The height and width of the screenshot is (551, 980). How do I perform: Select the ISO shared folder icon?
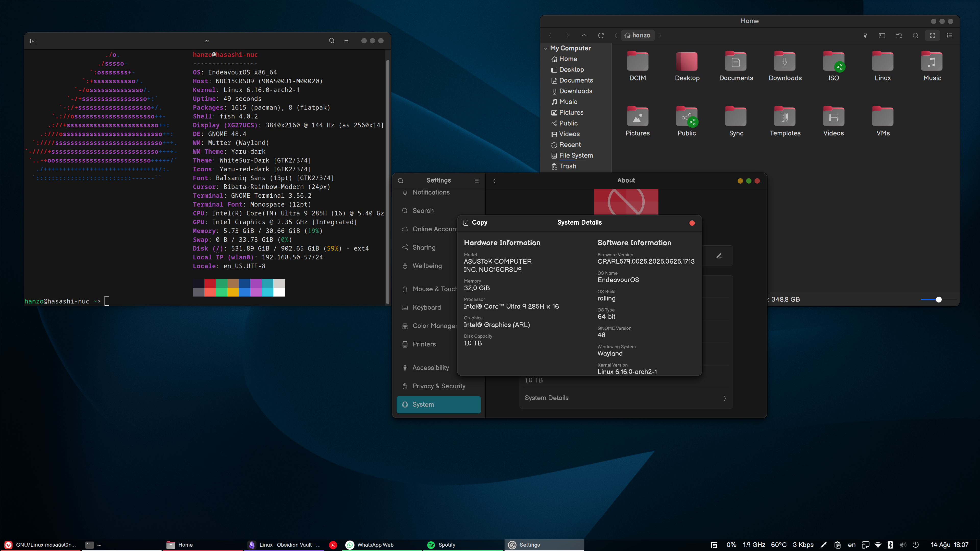click(834, 66)
